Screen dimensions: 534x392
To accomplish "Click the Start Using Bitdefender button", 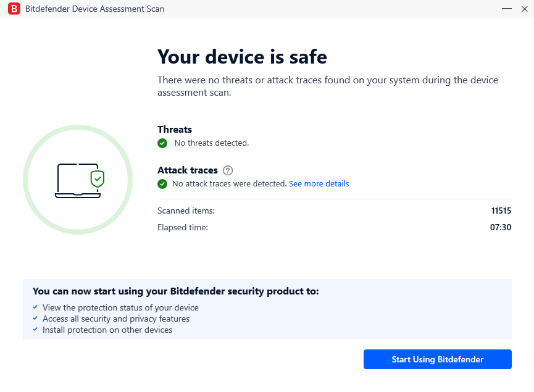I will pos(437,359).
